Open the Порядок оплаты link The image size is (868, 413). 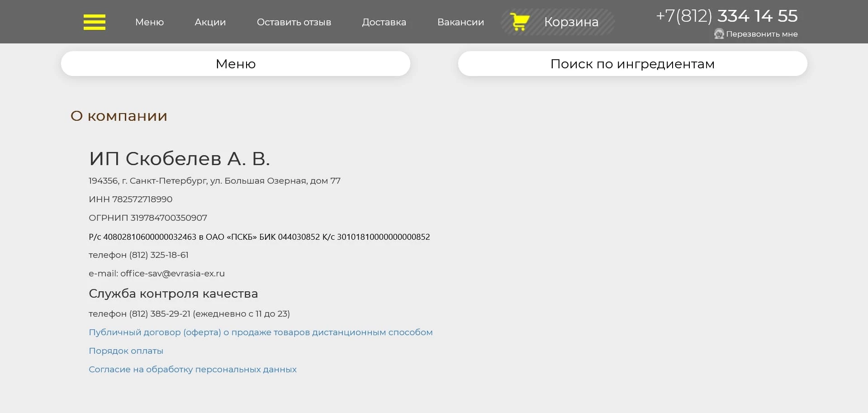[126, 351]
